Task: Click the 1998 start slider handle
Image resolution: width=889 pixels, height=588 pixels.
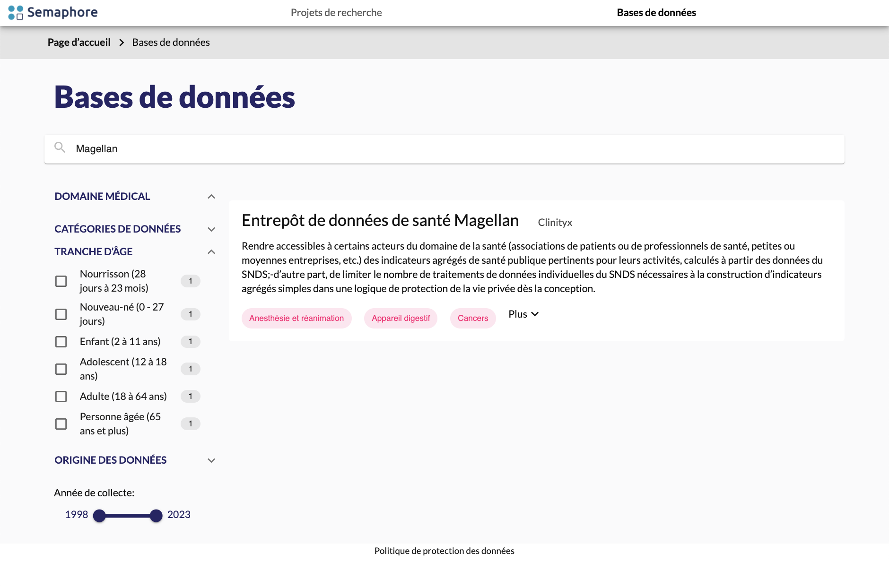Action: tap(99, 516)
